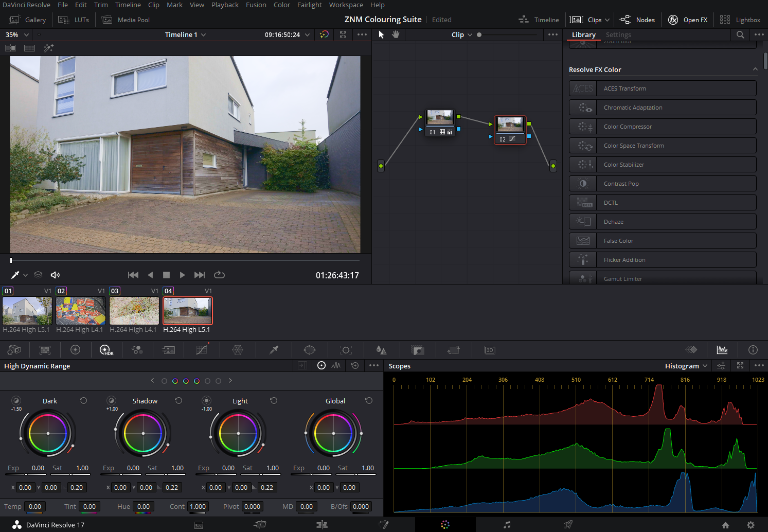Select the Dehaze effect
Screen dimensions: 768x532
(x=663, y=222)
